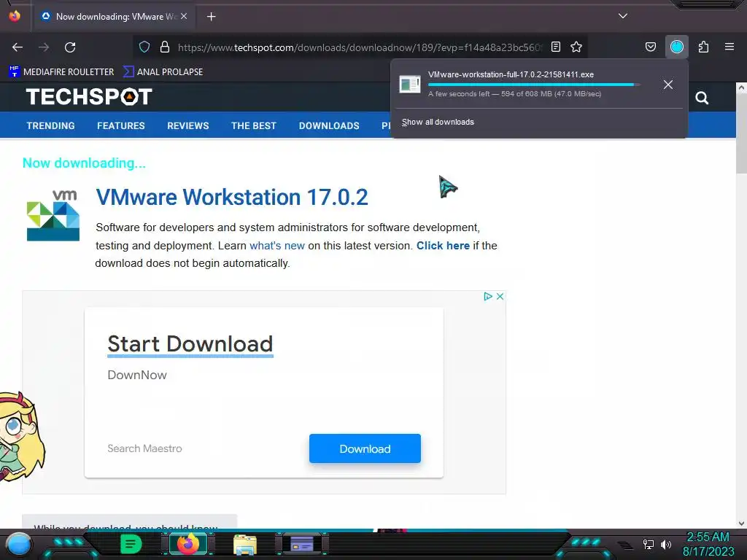747x560 pixels.
Task: Click the forward navigation arrow
Action: point(44,47)
